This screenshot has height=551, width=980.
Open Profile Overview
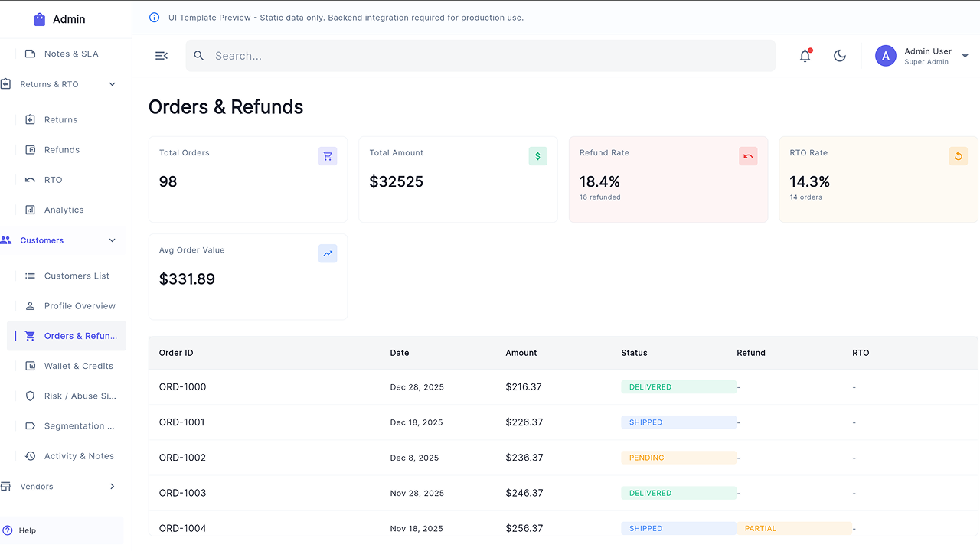click(67, 306)
